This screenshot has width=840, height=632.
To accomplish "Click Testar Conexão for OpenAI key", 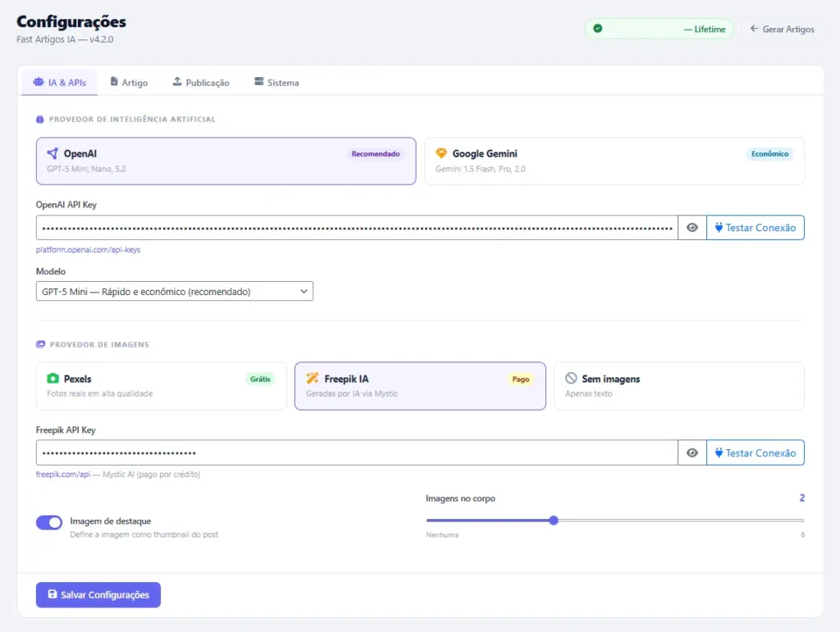I will pos(756,227).
